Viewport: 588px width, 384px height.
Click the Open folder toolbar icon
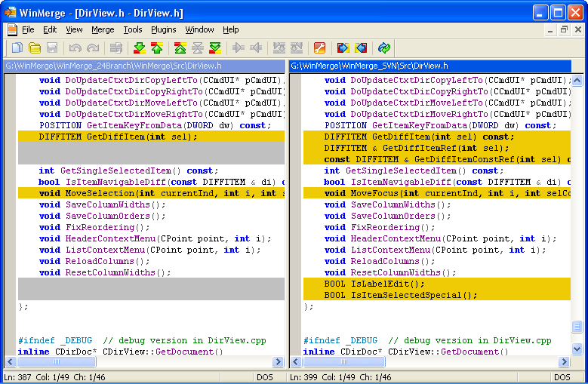click(35, 48)
